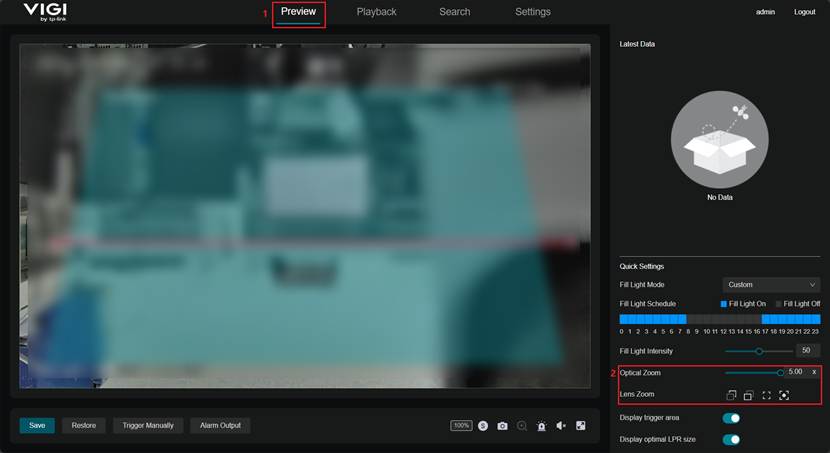Click the Save button
The image size is (830, 453).
click(37, 425)
